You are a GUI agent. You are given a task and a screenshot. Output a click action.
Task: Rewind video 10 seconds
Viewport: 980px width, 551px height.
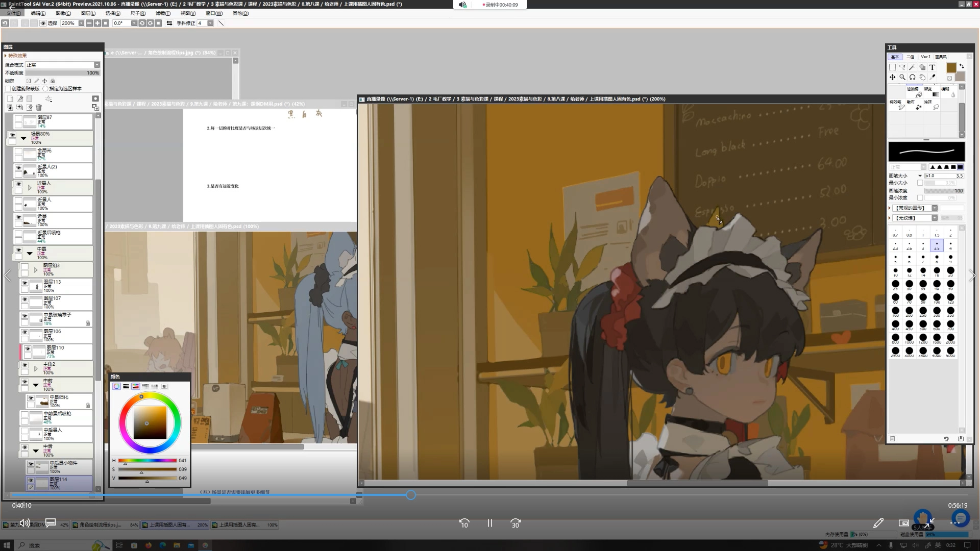tap(464, 523)
